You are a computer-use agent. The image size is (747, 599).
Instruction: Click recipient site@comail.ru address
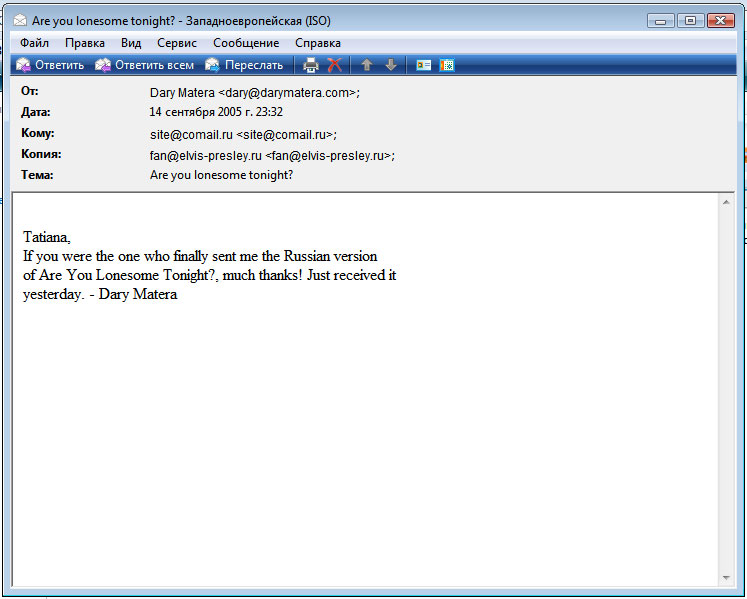click(243, 134)
